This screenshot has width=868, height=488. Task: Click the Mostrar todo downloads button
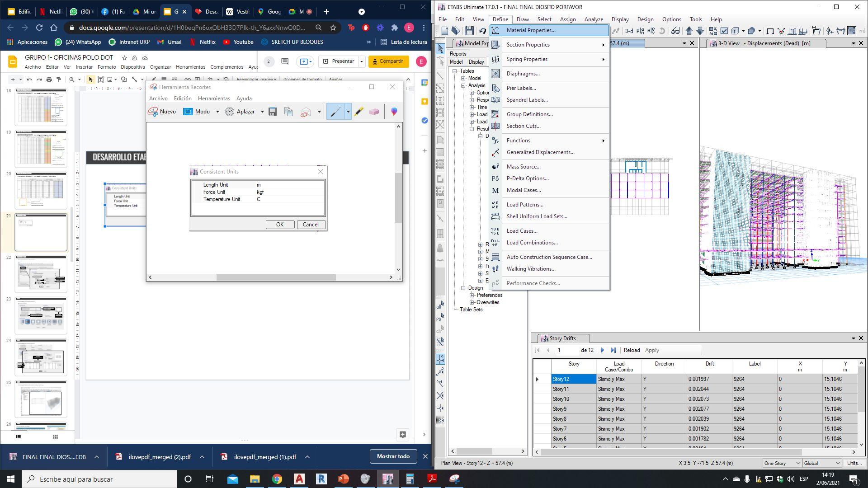click(x=393, y=456)
